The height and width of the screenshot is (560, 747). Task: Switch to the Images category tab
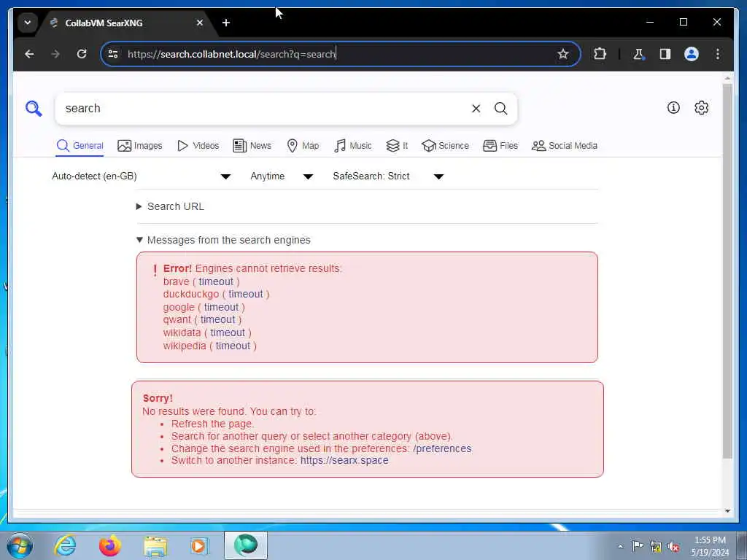139,146
